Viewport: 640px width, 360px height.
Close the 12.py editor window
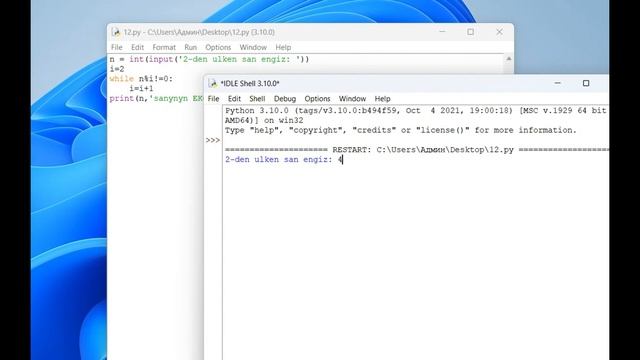click(499, 31)
